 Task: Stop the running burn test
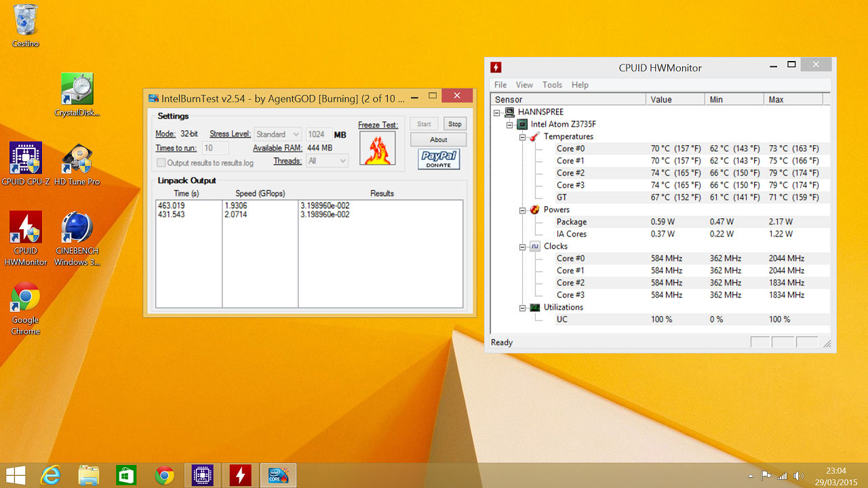pyautogui.click(x=455, y=124)
